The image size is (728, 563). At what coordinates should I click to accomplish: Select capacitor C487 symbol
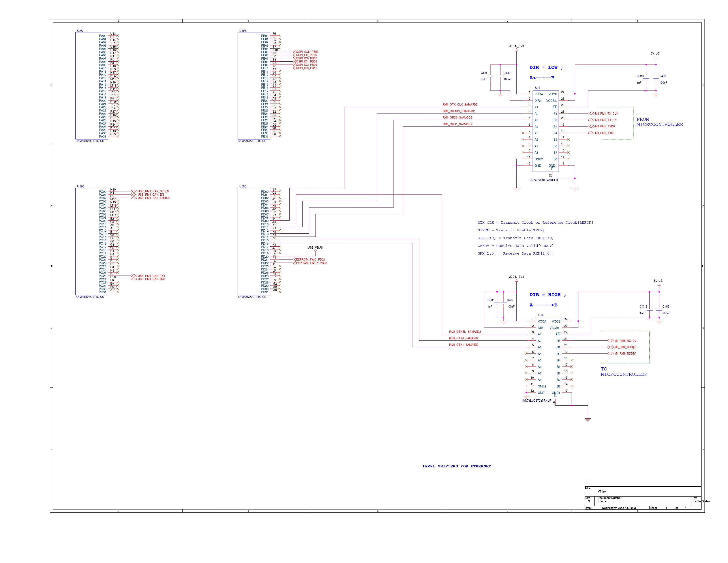503,303
